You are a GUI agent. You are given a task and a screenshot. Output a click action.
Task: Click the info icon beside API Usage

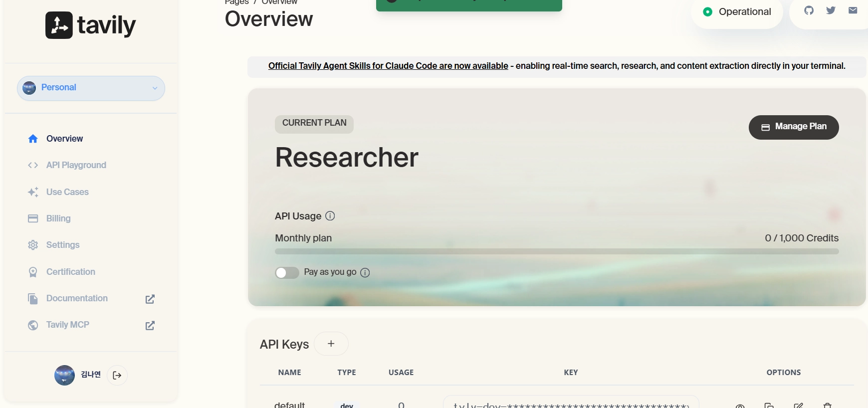330,216
